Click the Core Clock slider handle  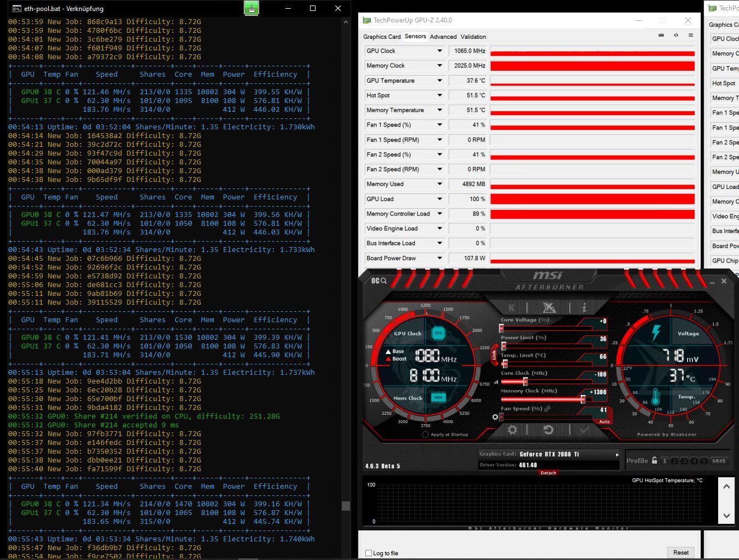pos(525,382)
